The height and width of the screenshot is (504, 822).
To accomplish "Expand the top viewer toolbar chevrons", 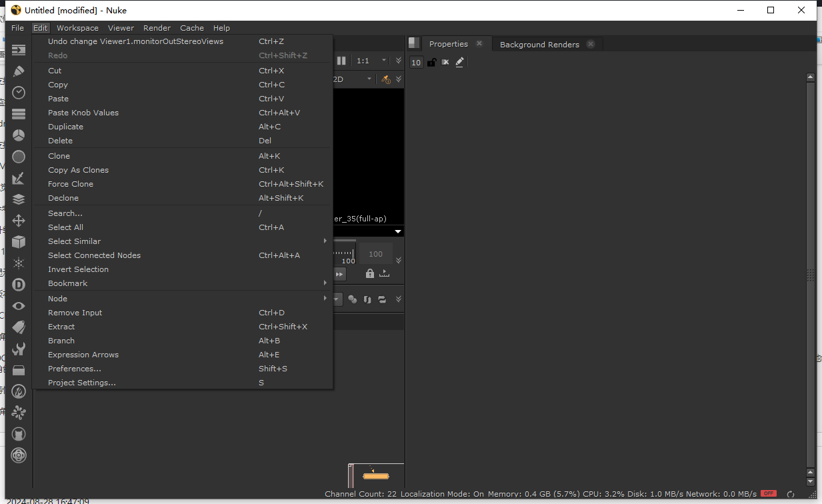I will (x=399, y=61).
